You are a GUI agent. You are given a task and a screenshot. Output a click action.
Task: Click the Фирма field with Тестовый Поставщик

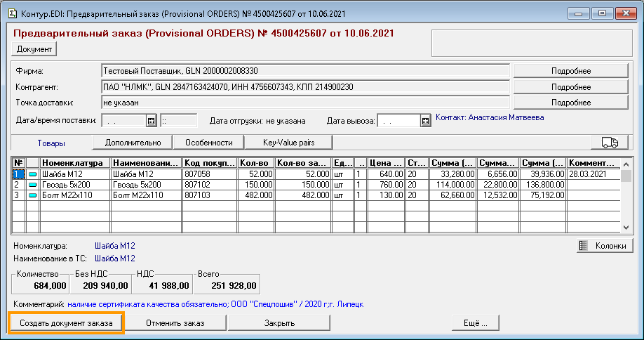[x=305, y=71]
